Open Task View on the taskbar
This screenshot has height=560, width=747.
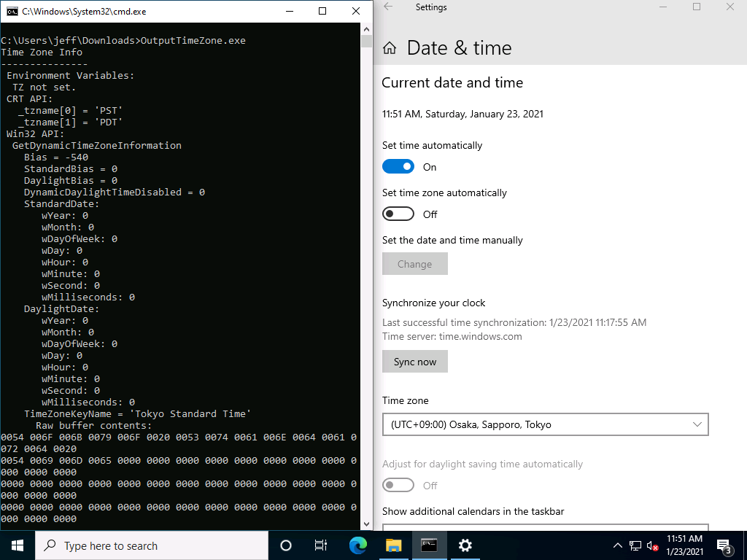[320, 545]
